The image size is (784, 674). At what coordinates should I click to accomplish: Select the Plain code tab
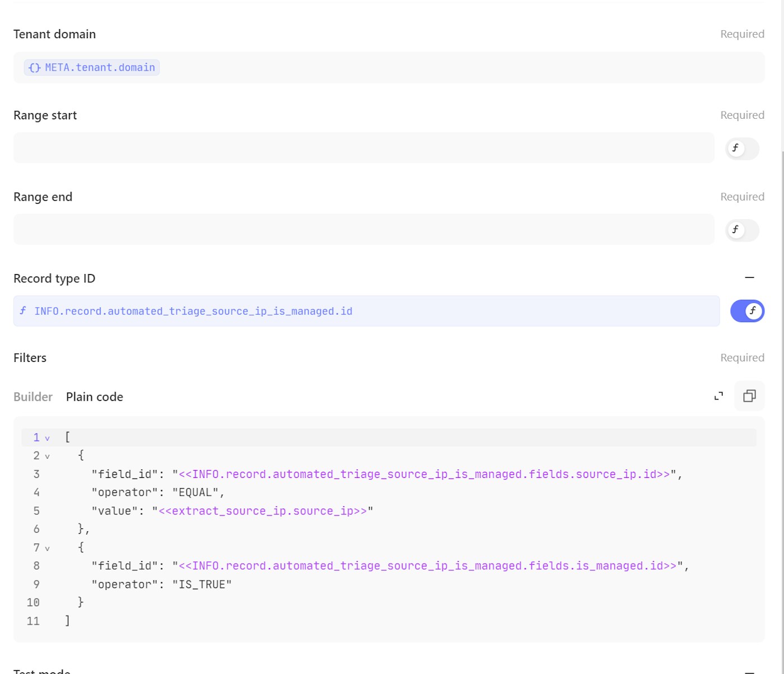pos(95,397)
